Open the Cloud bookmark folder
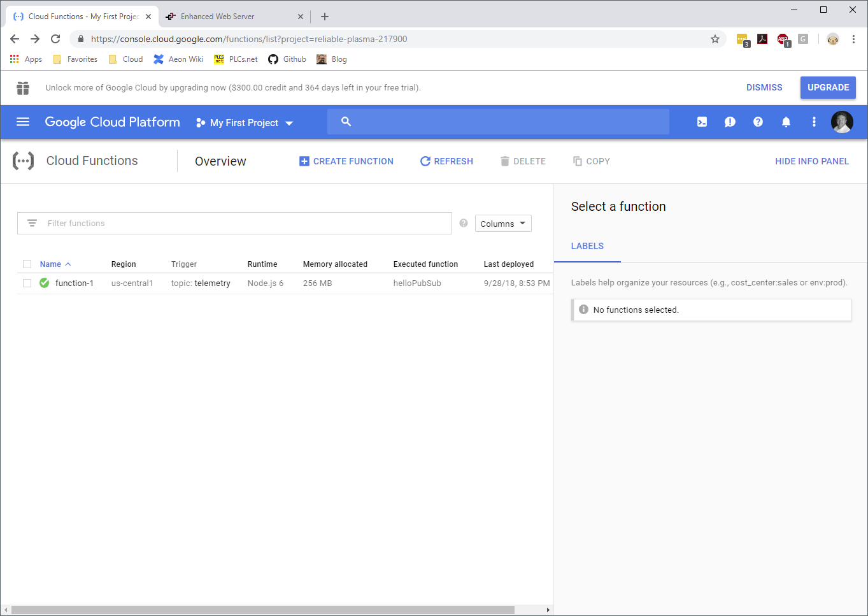 (125, 59)
